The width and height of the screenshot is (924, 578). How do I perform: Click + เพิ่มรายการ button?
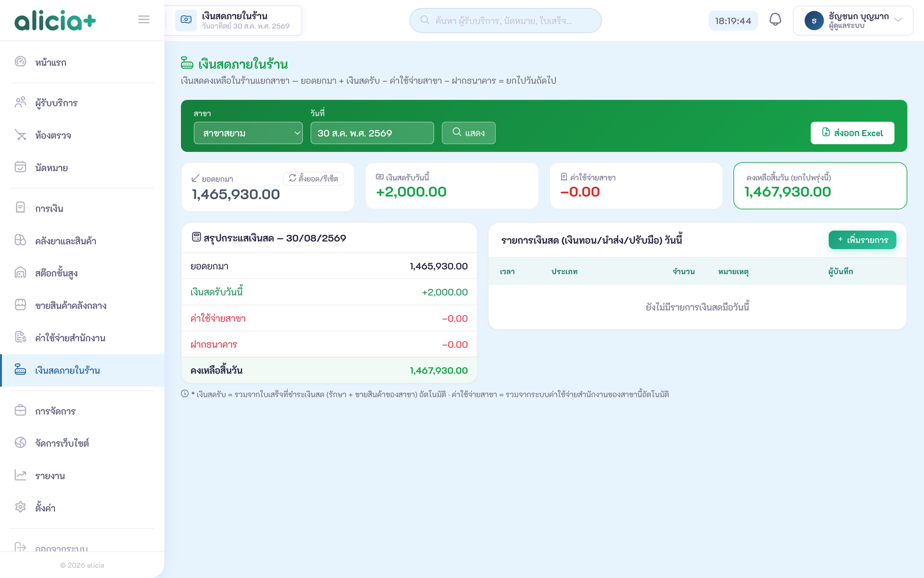tap(862, 240)
